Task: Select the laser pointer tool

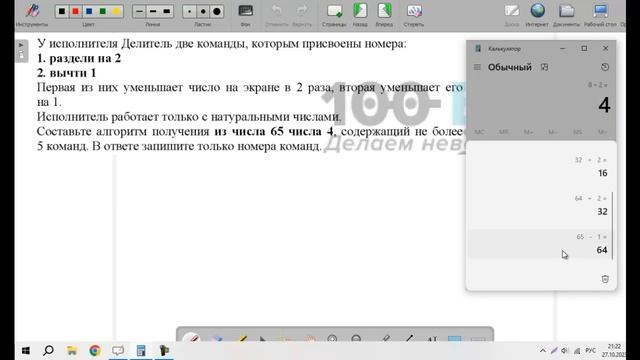Action: click(x=386, y=338)
